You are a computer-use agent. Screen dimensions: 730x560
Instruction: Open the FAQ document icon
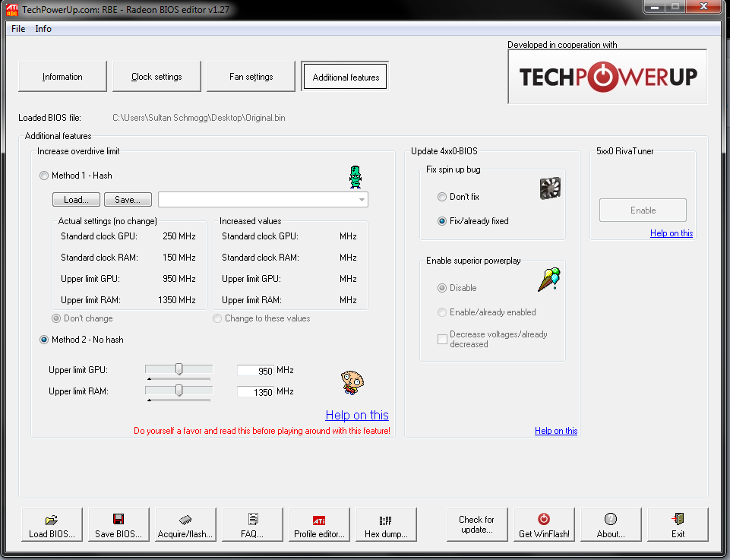tap(253, 519)
